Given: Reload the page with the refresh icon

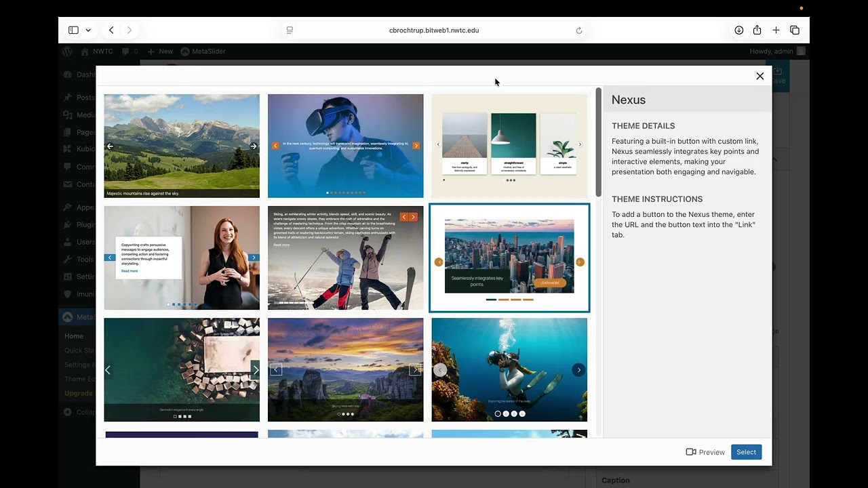Looking at the screenshot, I should pos(578,30).
